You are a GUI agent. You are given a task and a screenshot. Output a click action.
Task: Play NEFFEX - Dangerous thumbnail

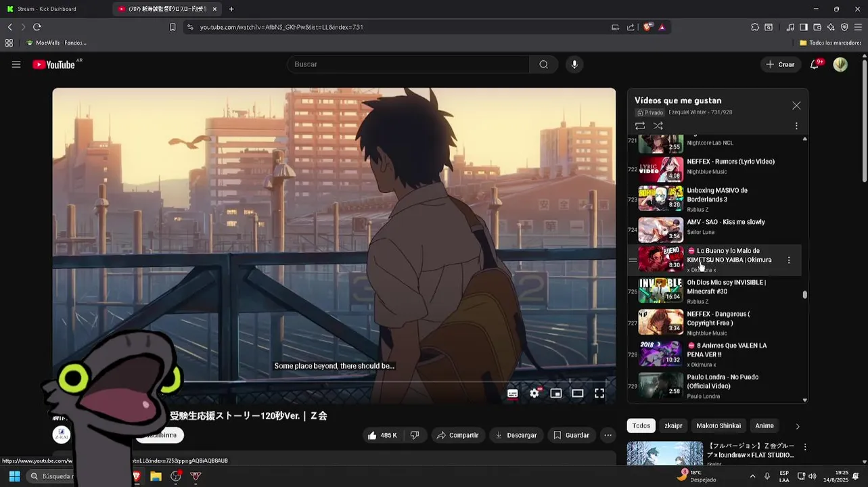click(661, 323)
